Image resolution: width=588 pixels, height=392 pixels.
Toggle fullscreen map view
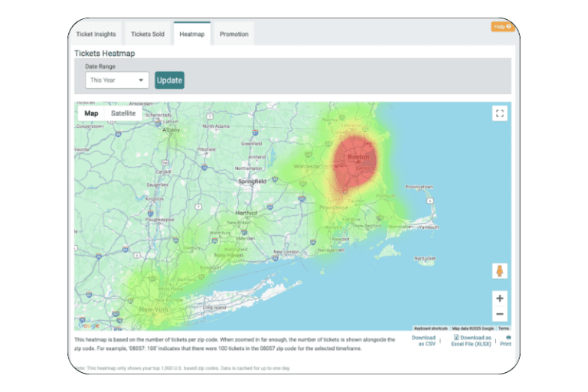tap(499, 113)
